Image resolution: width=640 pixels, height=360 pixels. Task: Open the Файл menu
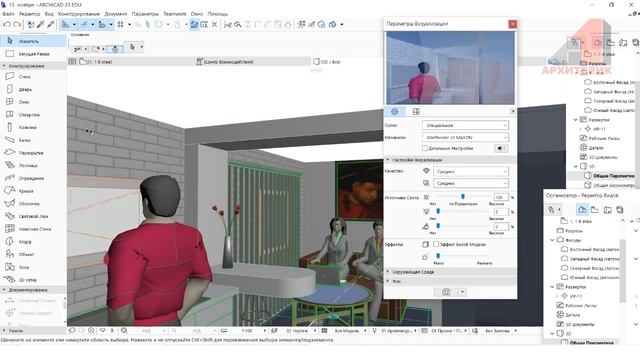coord(8,14)
